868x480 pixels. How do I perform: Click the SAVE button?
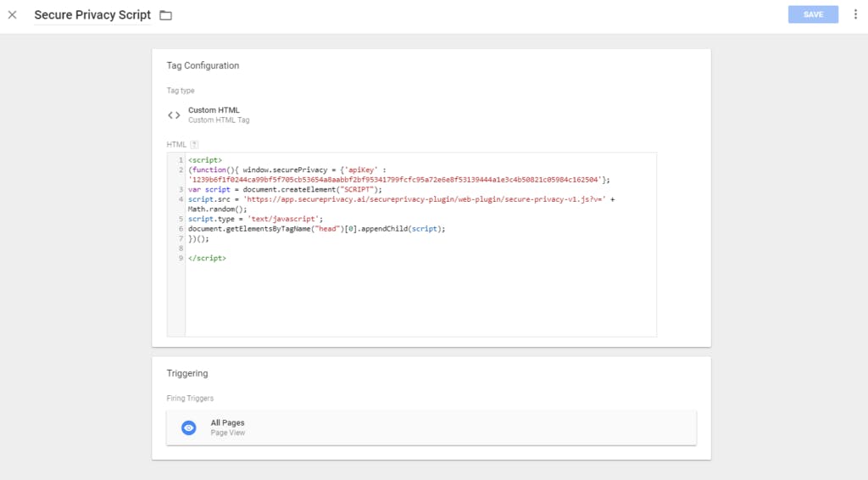coord(813,14)
